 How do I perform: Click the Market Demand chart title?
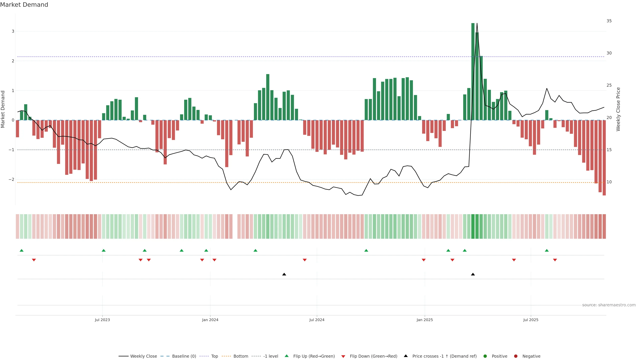(24, 5)
